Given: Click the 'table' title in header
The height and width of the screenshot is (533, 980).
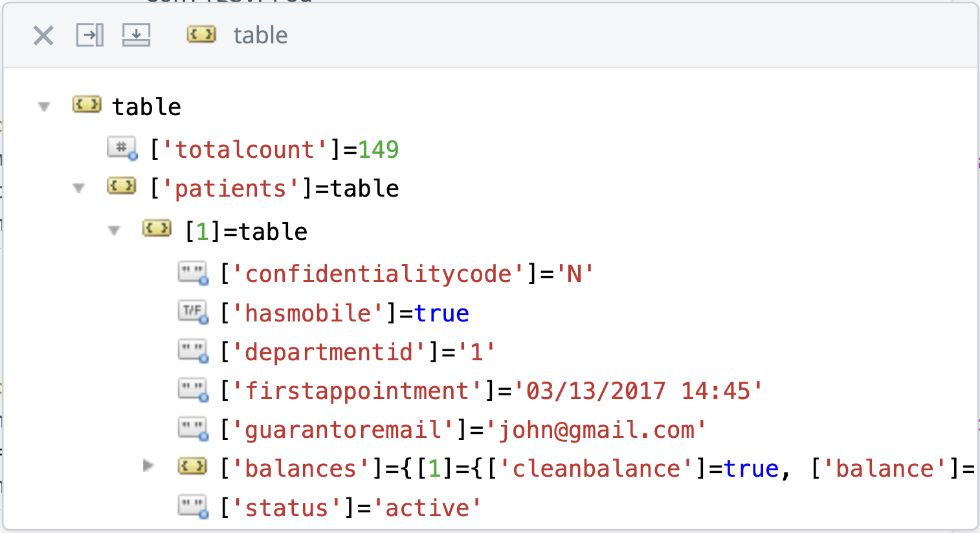Looking at the screenshot, I should click(260, 36).
